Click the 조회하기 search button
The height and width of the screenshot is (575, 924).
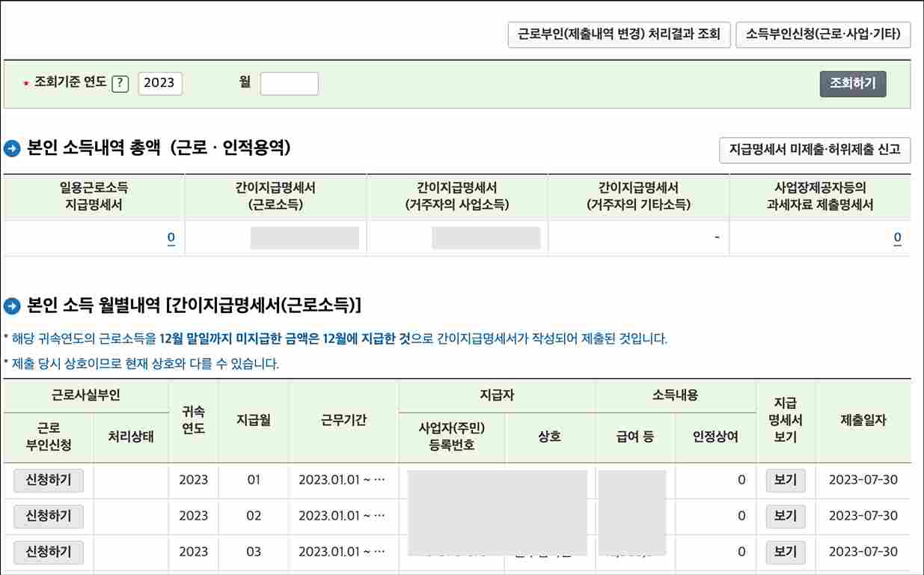point(852,83)
